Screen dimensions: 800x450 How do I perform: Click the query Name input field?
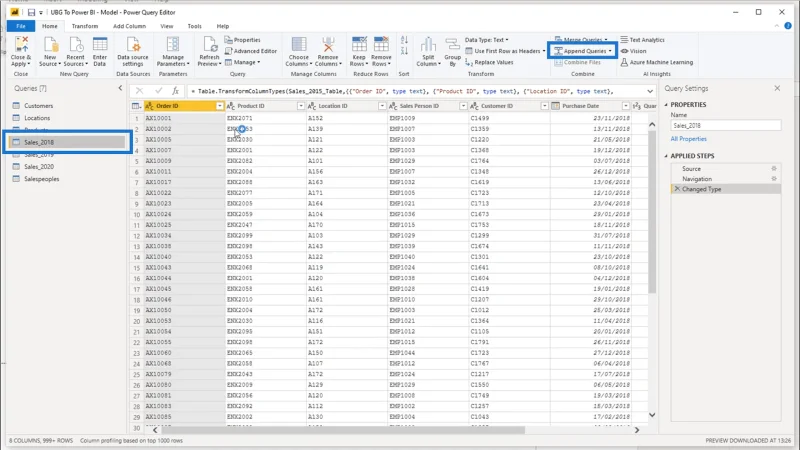tap(726, 126)
